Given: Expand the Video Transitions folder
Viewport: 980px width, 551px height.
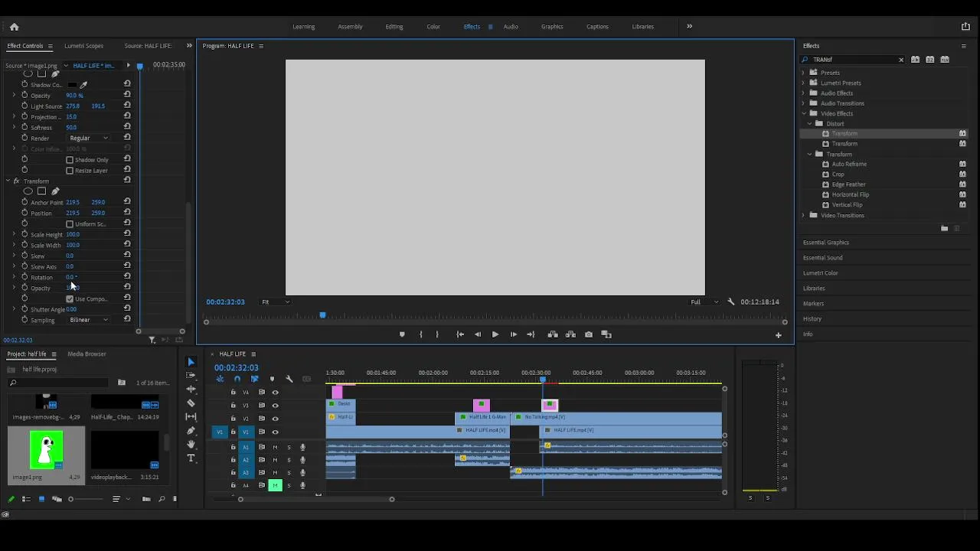Looking at the screenshot, I should coord(803,216).
